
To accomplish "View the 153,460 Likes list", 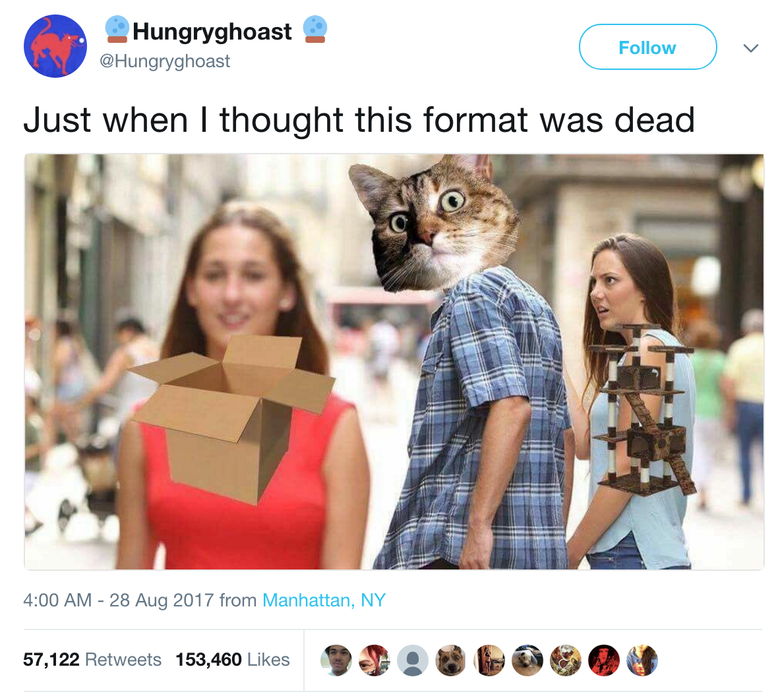I will (x=232, y=659).
